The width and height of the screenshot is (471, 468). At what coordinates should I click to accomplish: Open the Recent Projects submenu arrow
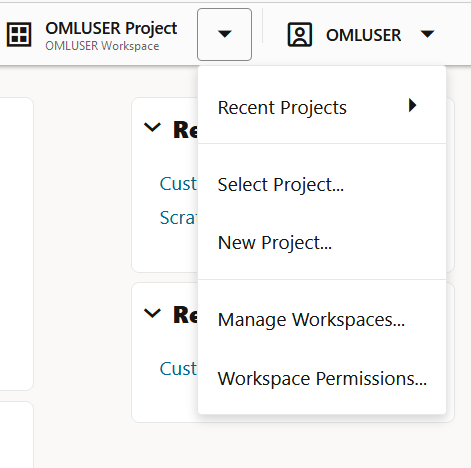[413, 105]
